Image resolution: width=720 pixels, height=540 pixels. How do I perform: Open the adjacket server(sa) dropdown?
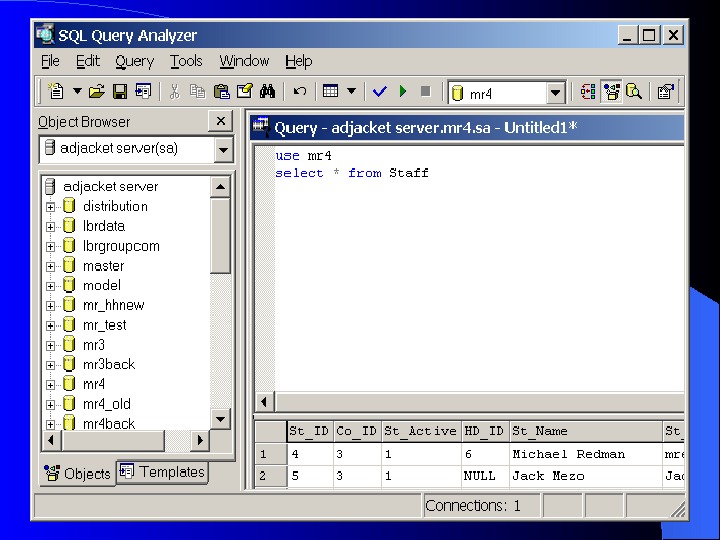coord(224,150)
